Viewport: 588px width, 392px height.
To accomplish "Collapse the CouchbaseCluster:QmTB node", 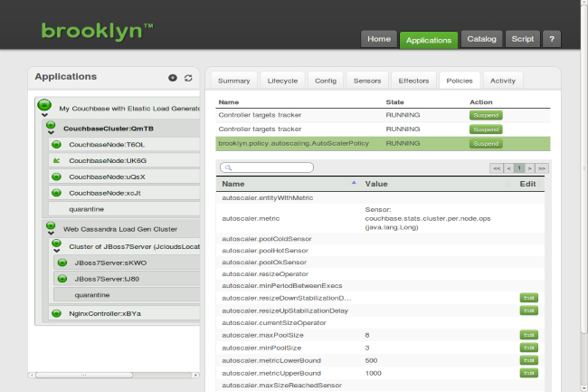I will pyautogui.click(x=51, y=133).
